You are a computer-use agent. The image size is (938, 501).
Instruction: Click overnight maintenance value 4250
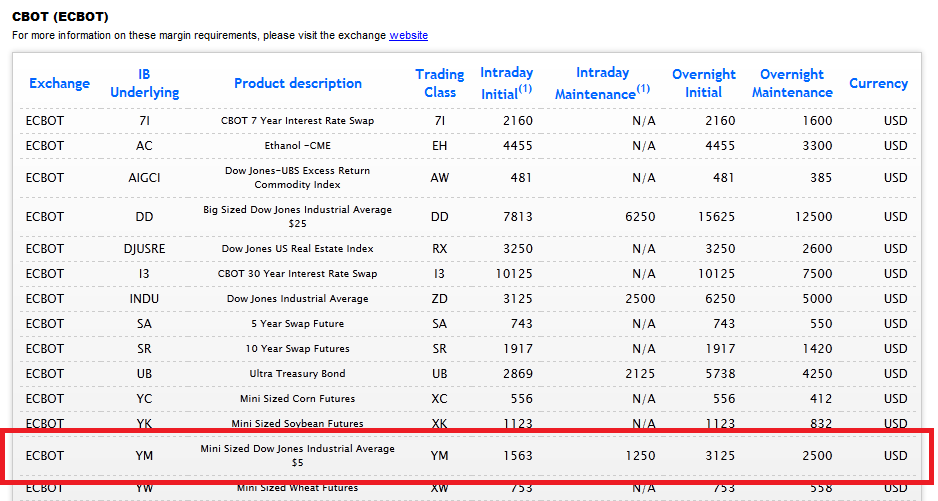coord(817,374)
